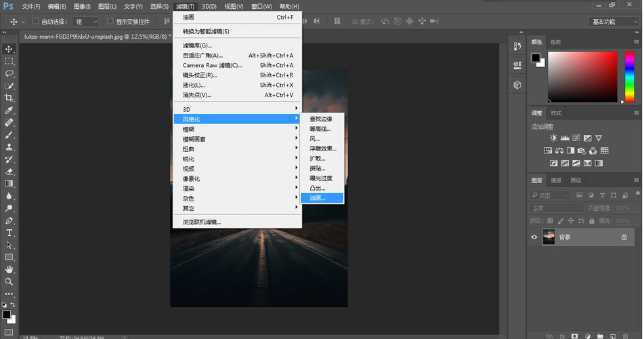Select the Lasso tool in the toolbar
This screenshot has width=644, height=339.
point(9,73)
